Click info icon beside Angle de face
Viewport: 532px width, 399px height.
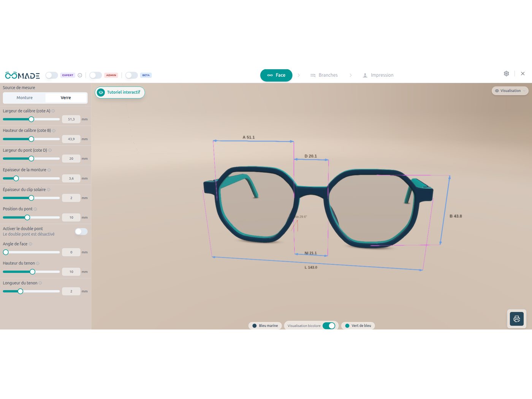pos(30,244)
